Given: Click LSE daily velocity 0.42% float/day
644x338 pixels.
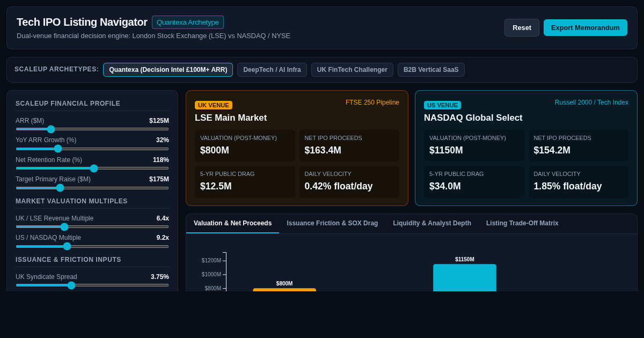Looking at the screenshot, I should 349,181.
